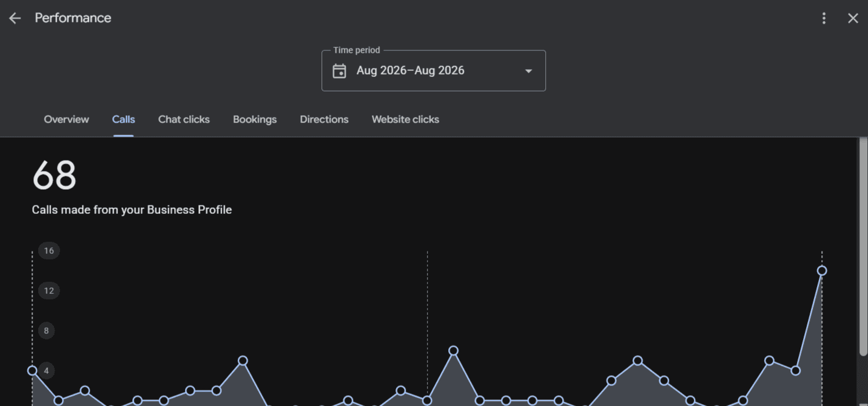Switch to the Overview tab
Viewport: 868px width, 406px height.
tap(66, 119)
